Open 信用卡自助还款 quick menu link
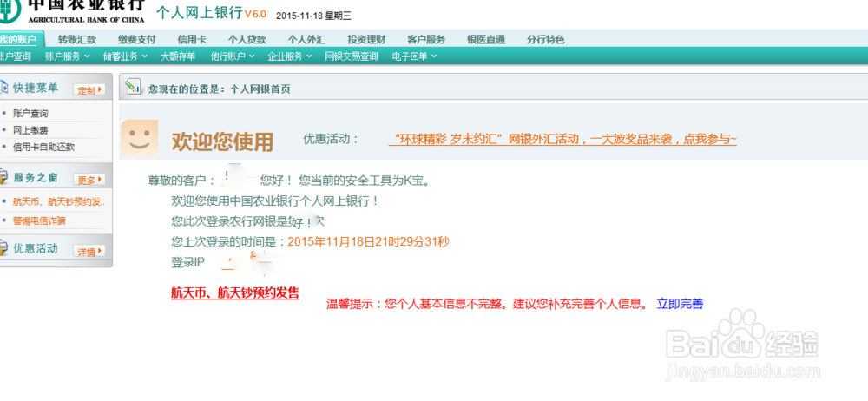Screen dimensions: 868x401 43,147
